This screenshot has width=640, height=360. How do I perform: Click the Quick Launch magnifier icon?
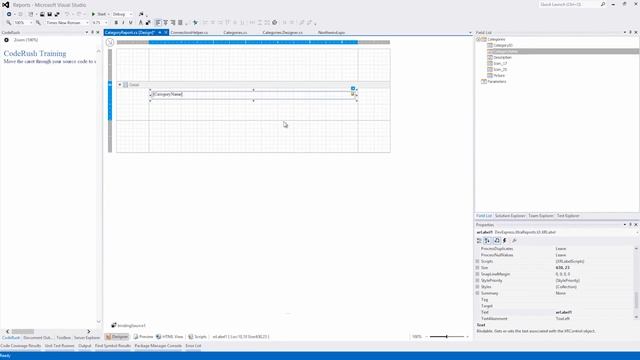tap(603, 4)
